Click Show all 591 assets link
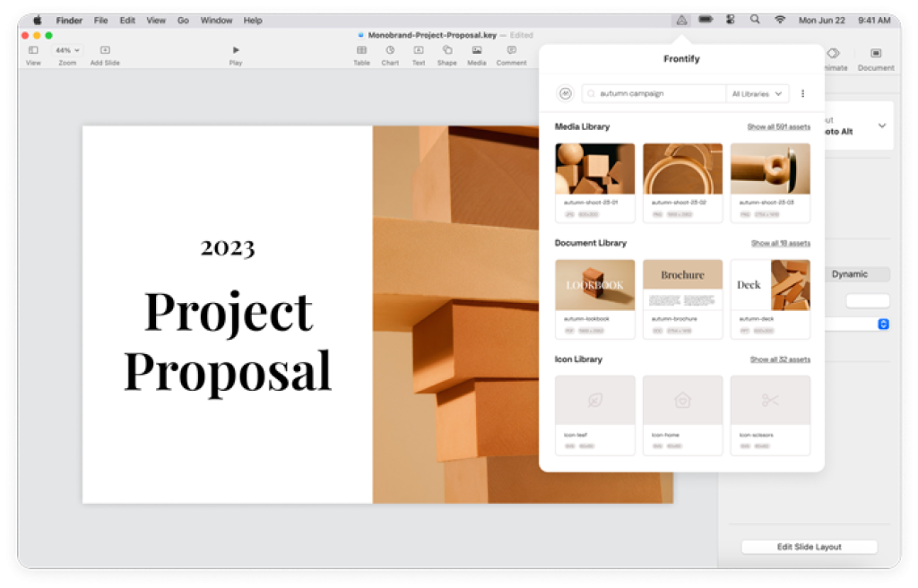Screen dimensions: 918x588 778,127
